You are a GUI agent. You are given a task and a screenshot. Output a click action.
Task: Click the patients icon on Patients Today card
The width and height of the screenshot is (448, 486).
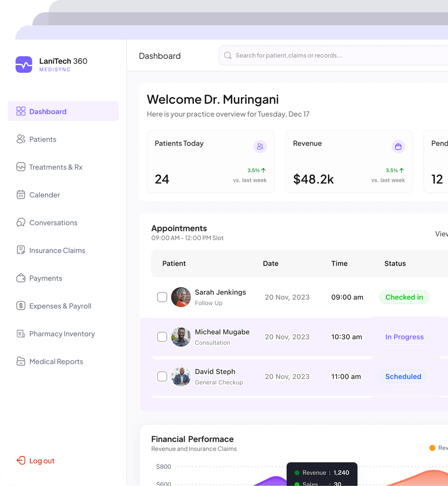(x=260, y=146)
